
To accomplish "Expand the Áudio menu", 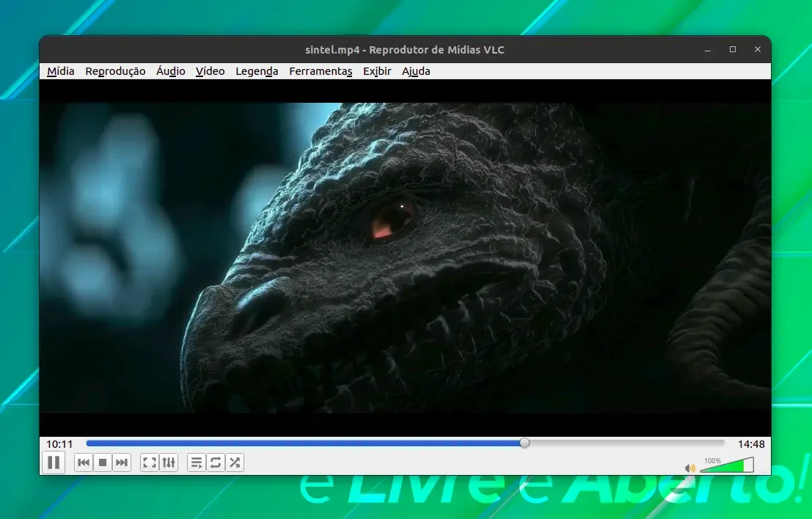I will (171, 71).
